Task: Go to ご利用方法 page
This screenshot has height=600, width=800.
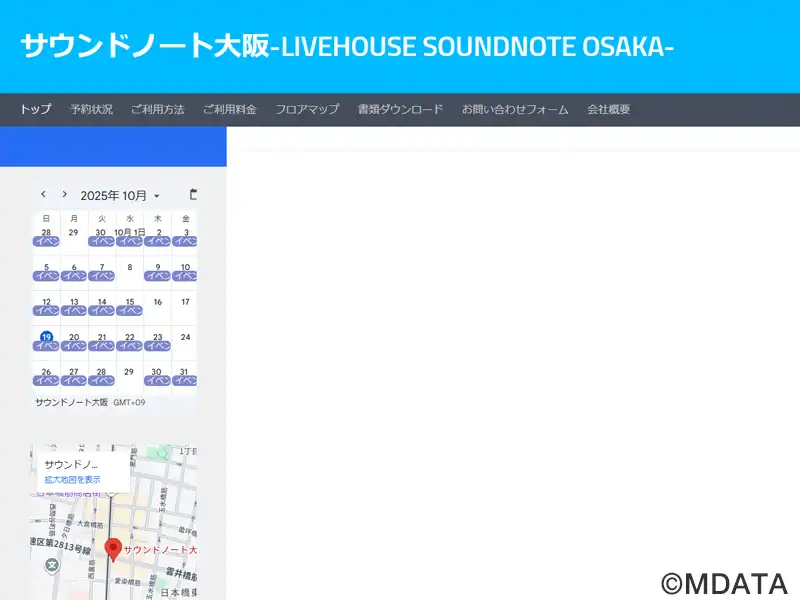Action: [157, 110]
